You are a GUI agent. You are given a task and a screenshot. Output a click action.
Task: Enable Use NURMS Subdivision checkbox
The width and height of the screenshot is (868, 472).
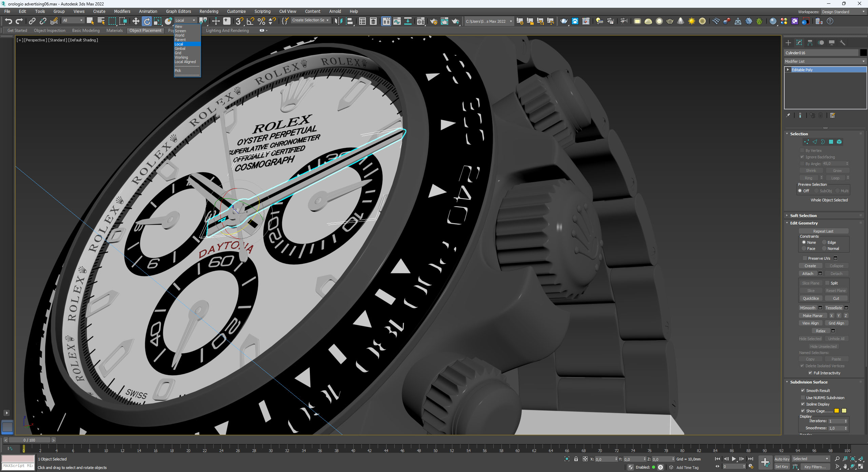(x=803, y=398)
